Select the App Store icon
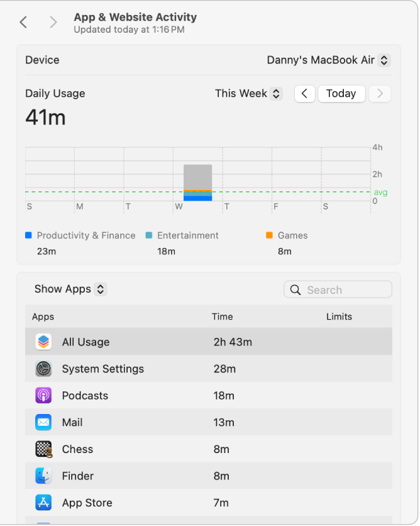Image resolution: width=420 pixels, height=526 pixels. pyautogui.click(x=43, y=503)
